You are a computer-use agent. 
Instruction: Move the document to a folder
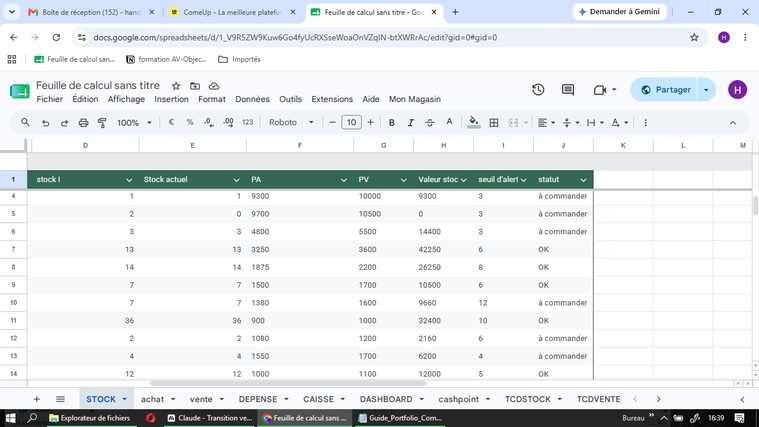[195, 86]
